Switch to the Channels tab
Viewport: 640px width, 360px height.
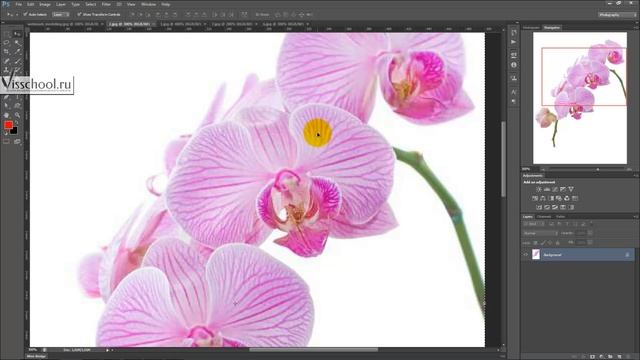(544, 217)
